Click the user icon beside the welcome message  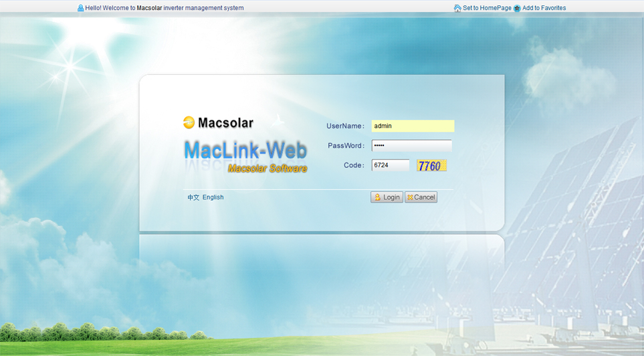[x=80, y=8]
